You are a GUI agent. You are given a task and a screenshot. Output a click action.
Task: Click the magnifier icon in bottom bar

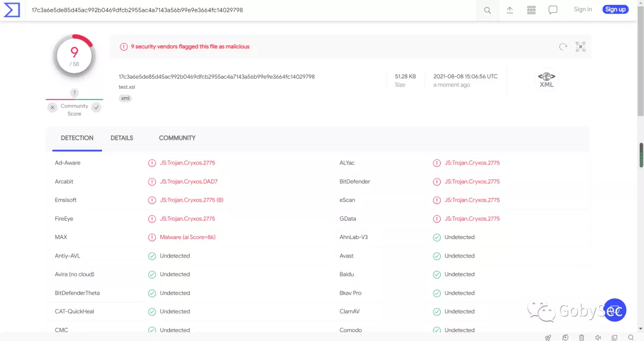pos(631,337)
